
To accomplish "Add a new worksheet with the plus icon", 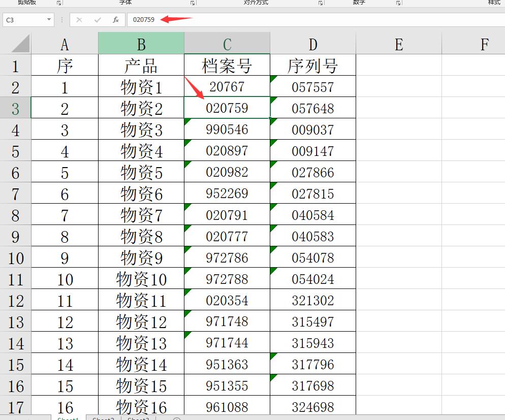I will click(x=176, y=418).
